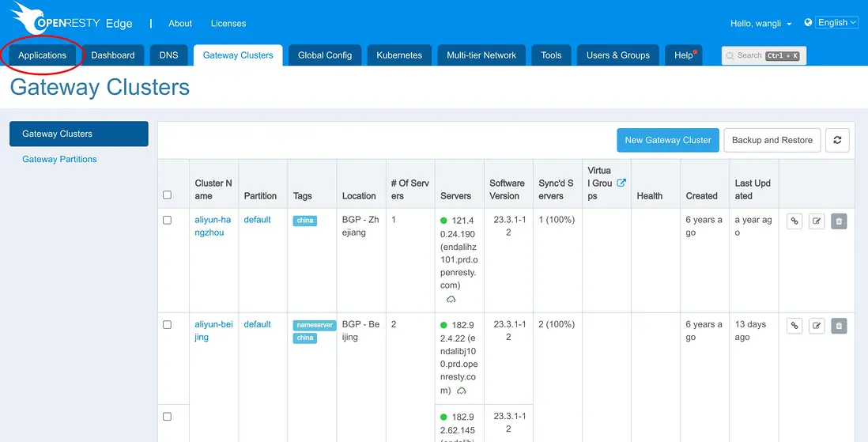Open the Multi-tier Network tab
868x442 pixels.
pyautogui.click(x=481, y=55)
